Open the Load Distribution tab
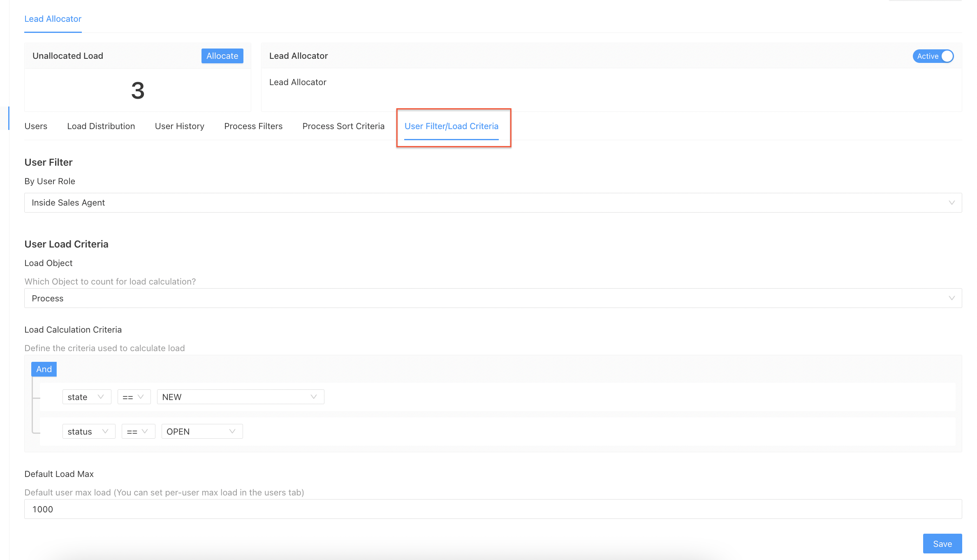Viewport: 977px width, 560px height. click(101, 126)
